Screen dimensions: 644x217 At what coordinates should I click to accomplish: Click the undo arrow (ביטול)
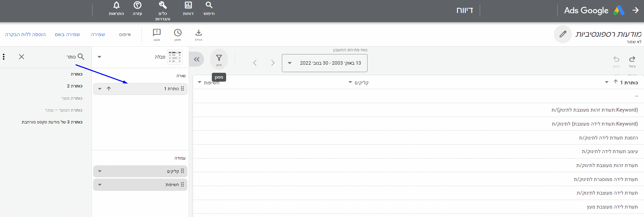632,61
